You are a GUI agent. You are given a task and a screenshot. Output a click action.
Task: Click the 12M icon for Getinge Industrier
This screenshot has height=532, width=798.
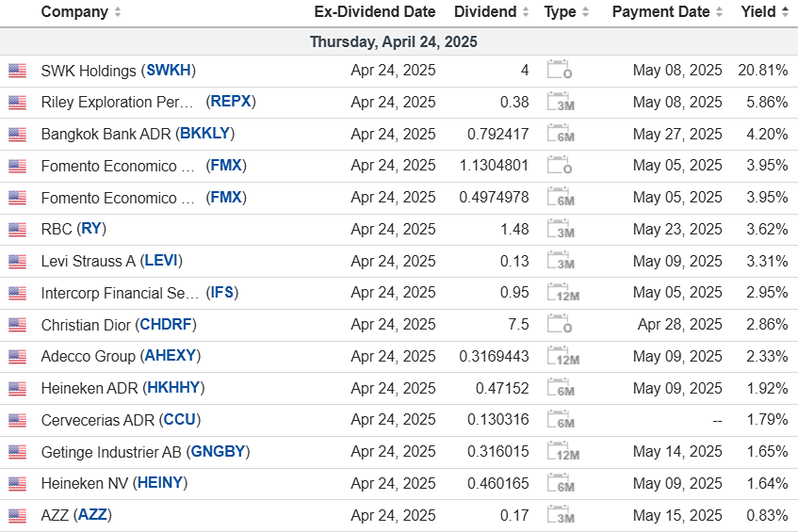[x=560, y=452]
